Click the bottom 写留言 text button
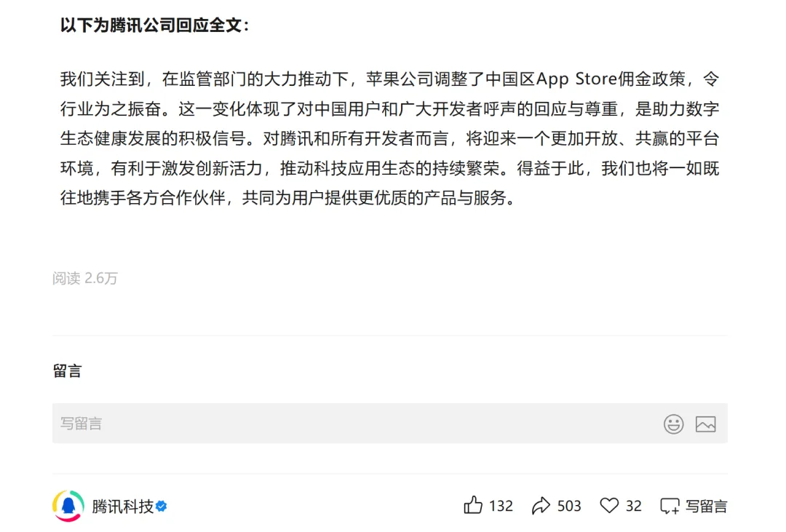Image resolution: width=786 pixels, height=532 pixels. click(x=706, y=507)
